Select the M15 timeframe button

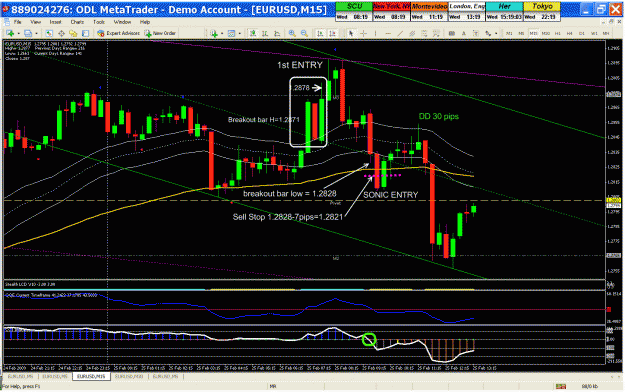[533, 33]
